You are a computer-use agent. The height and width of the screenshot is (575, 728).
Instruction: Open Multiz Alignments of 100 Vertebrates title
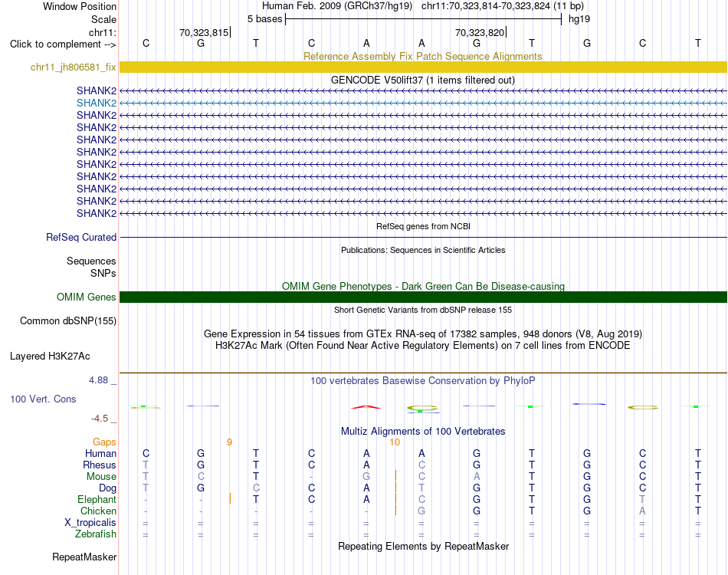point(423,431)
